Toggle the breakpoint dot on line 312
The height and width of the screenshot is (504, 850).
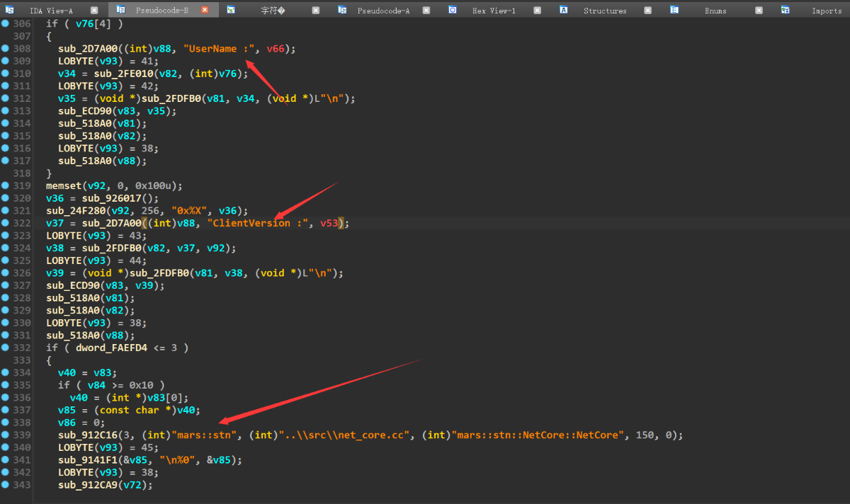5,98
